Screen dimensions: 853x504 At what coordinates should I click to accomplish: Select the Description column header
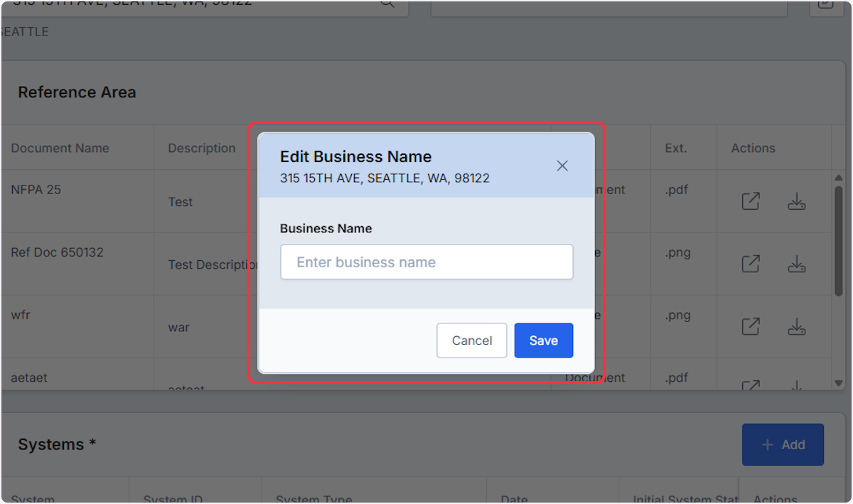click(x=202, y=149)
